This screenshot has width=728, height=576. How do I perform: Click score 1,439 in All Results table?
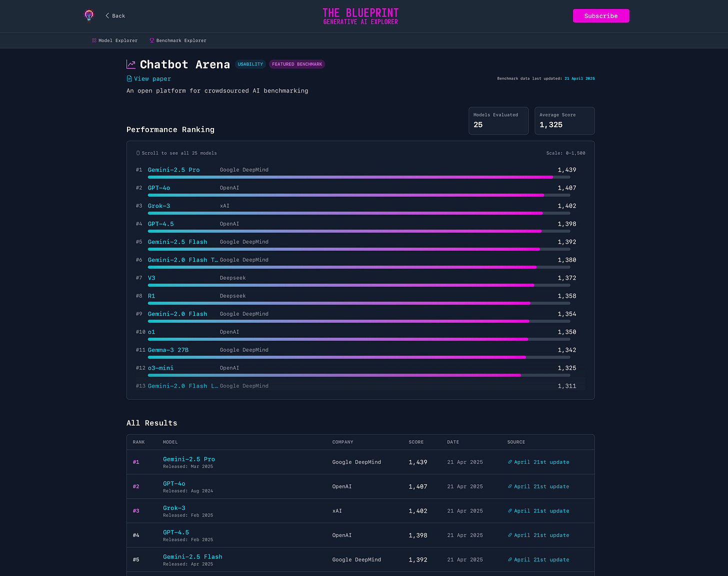(418, 462)
